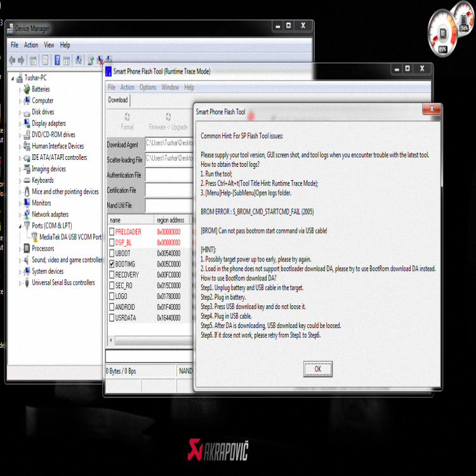Click the Uninstall device icon with red X
The height and width of the screenshot is (476, 476).
tap(101, 60)
